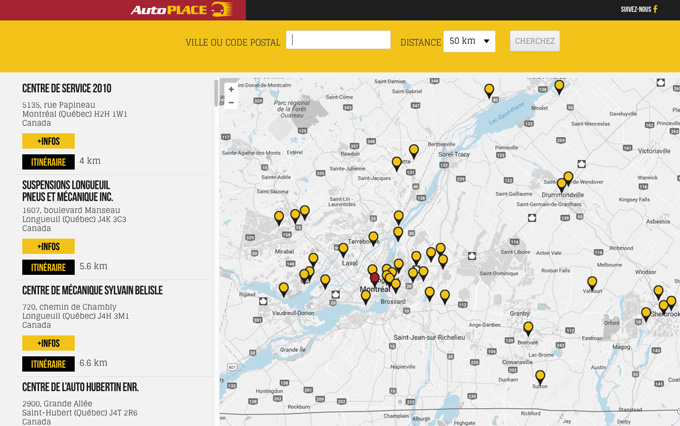Click the yellow pin at Terrebonne

coord(373,238)
